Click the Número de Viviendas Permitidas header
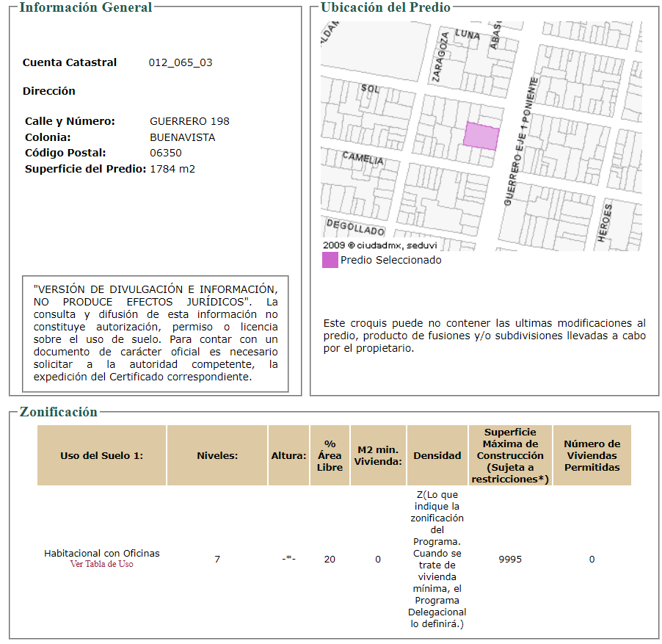This screenshot has height=644, width=662. point(592,455)
